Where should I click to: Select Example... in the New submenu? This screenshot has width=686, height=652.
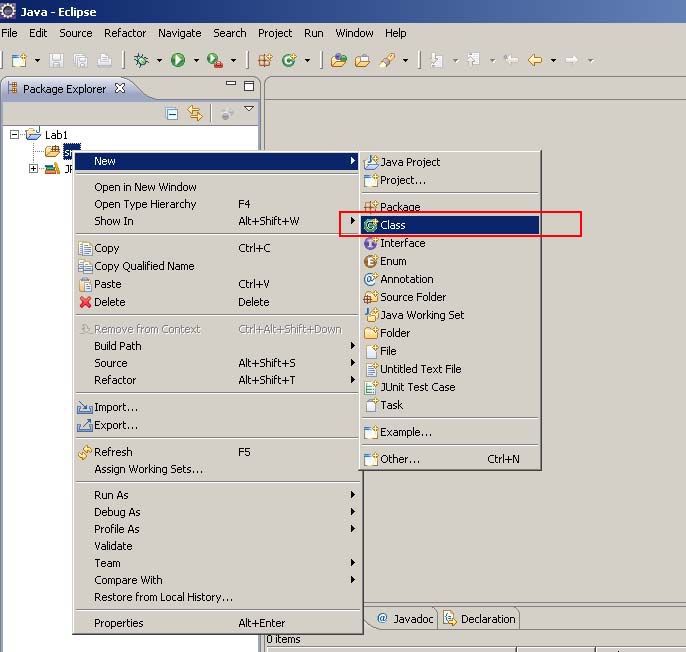coord(450,432)
